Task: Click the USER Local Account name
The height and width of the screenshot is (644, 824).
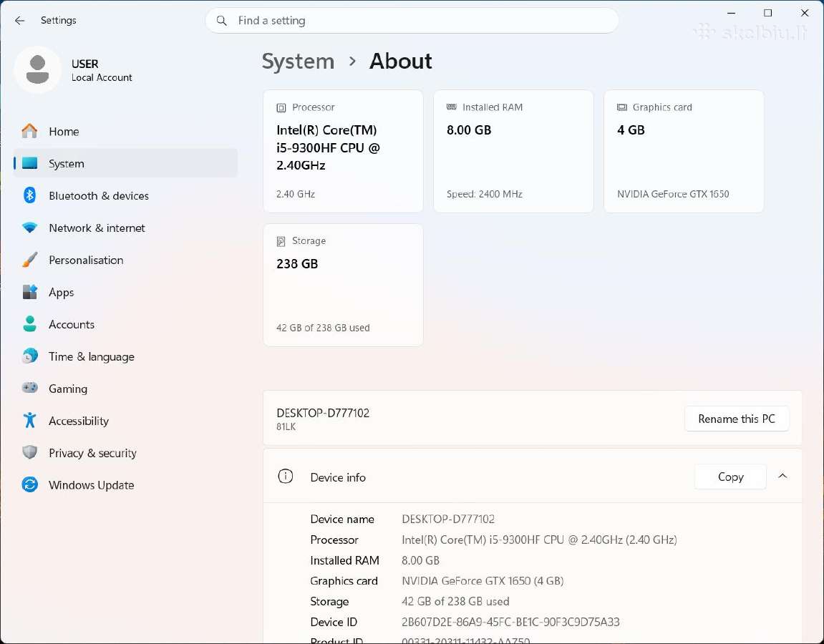Action: [102, 70]
